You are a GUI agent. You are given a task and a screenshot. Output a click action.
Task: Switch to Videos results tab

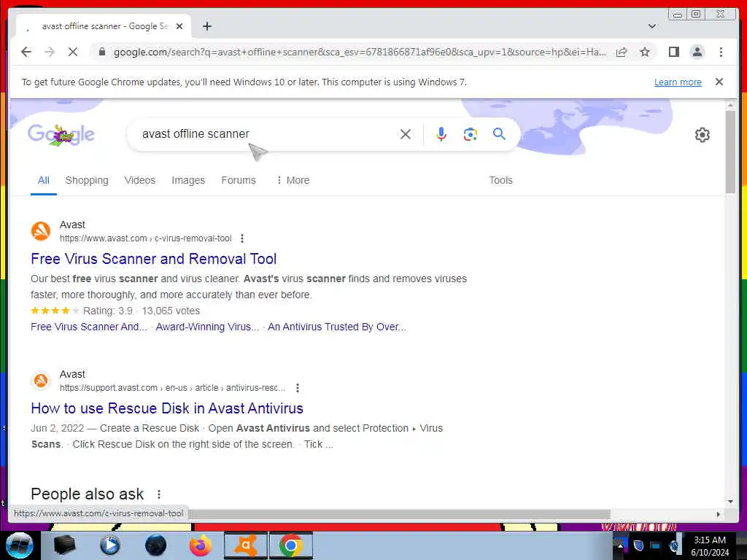coord(139,181)
